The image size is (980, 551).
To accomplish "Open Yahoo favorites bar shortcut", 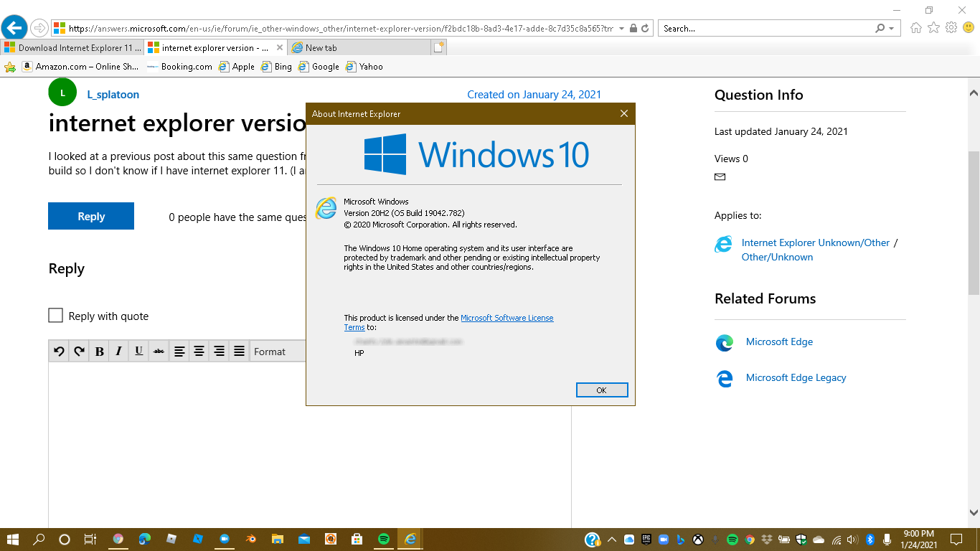I will click(x=364, y=67).
